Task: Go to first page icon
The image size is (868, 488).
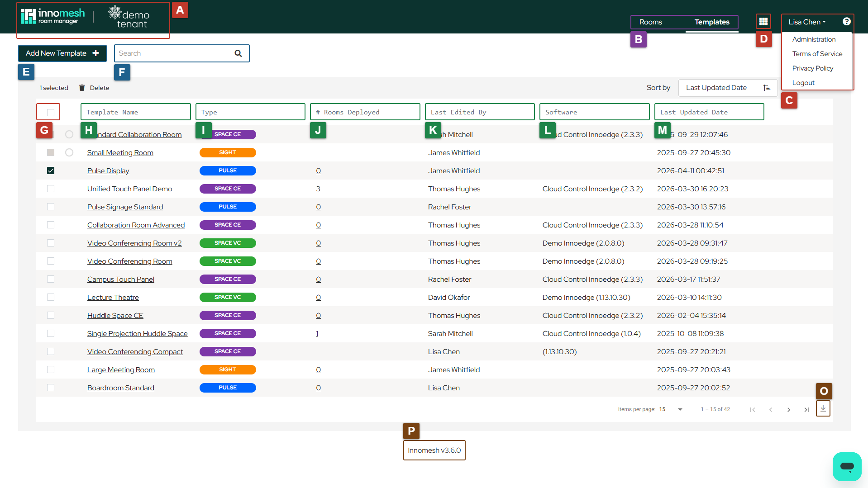Action: 753,409
